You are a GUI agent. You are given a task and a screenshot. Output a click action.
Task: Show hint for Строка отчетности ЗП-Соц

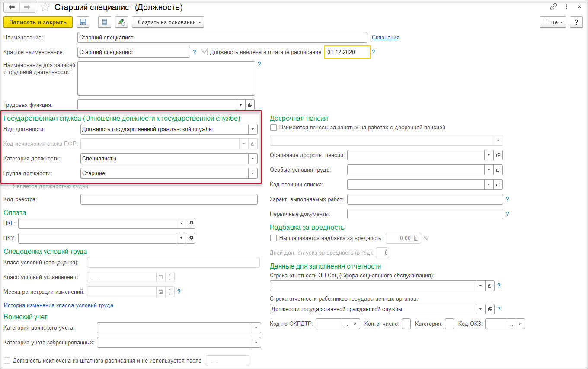pos(499,286)
